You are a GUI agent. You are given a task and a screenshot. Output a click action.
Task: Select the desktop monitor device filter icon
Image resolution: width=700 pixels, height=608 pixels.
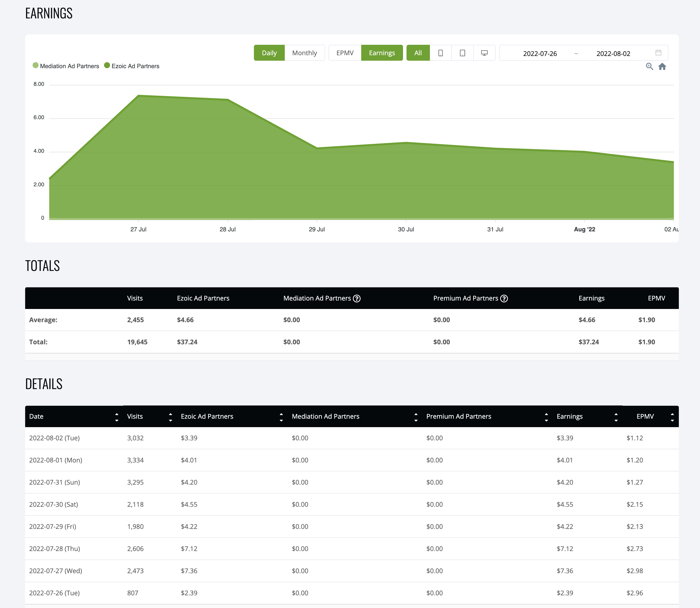coord(484,53)
